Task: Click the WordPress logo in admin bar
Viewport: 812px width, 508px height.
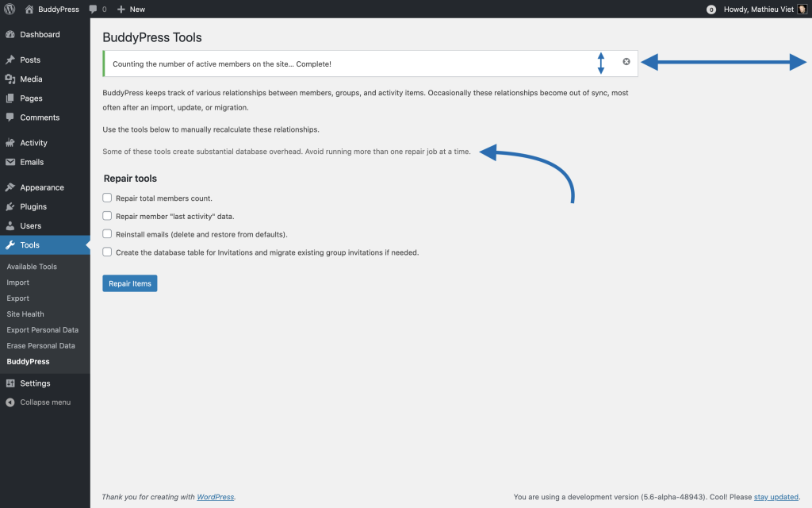Action: coord(10,10)
